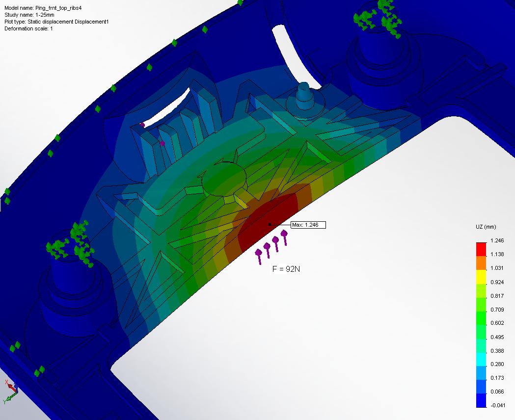Click the 1.246 maximum legend value

(x=498, y=241)
